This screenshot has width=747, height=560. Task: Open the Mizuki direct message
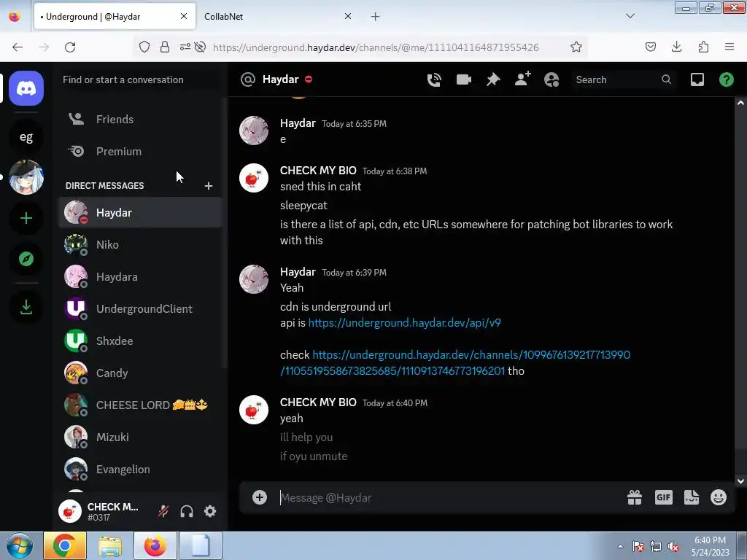140,437
